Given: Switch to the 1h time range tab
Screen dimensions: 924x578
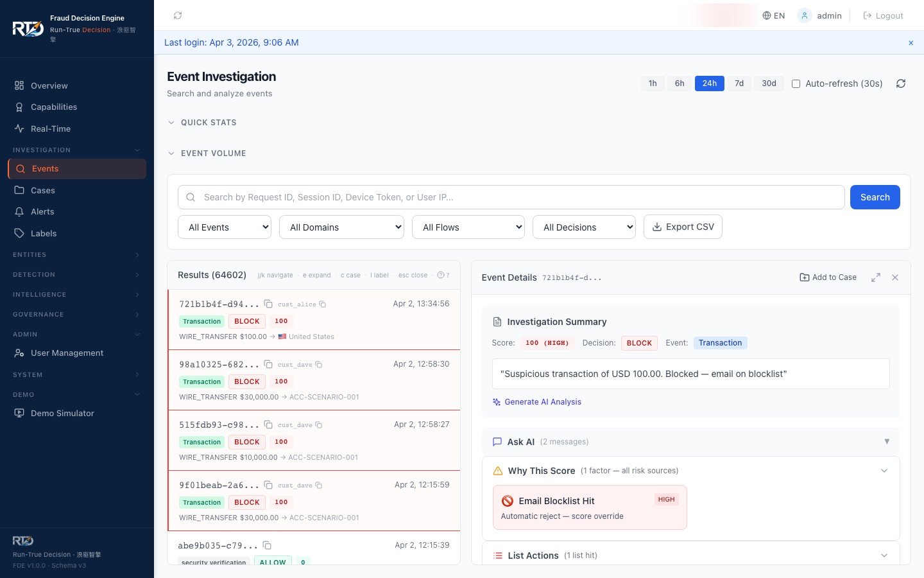Looking at the screenshot, I should (653, 83).
